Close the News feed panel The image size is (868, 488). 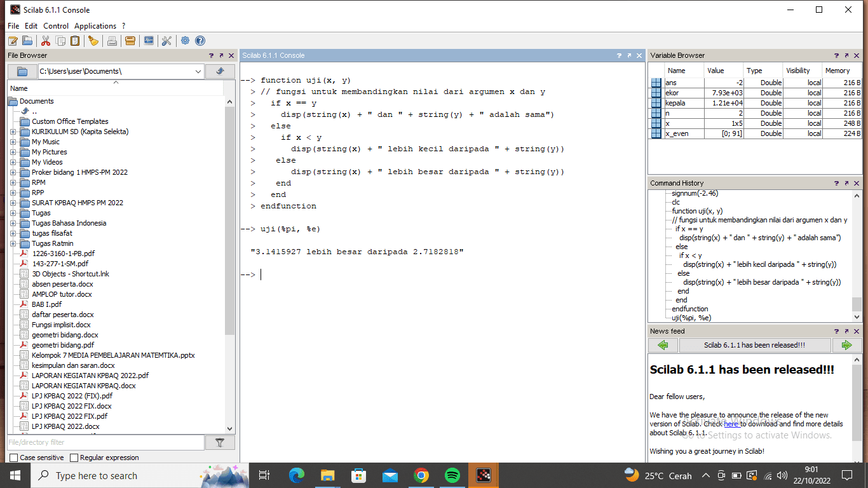[x=857, y=331]
